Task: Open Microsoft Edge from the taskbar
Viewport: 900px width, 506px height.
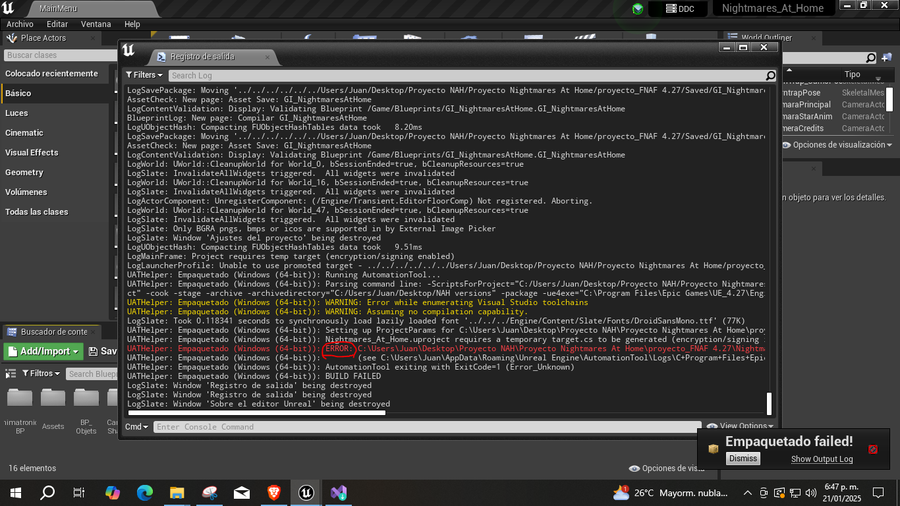Action: tap(145, 493)
